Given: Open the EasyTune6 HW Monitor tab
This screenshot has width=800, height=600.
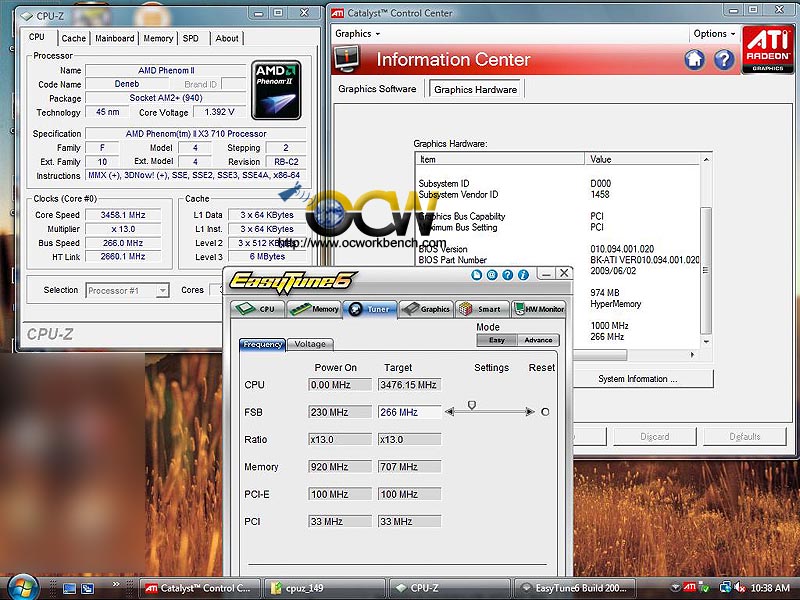Looking at the screenshot, I should (538, 309).
